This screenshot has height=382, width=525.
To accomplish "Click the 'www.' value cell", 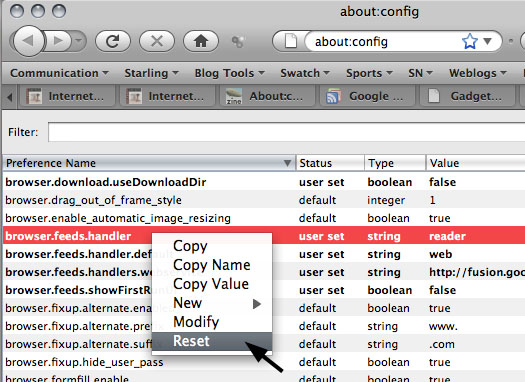I will pyautogui.click(x=443, y=326).
